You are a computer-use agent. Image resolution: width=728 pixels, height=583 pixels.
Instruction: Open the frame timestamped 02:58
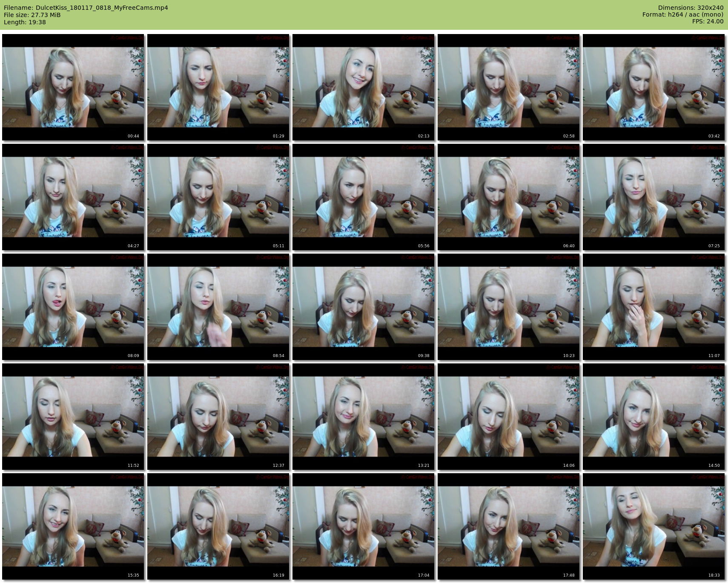coord(509,87)
